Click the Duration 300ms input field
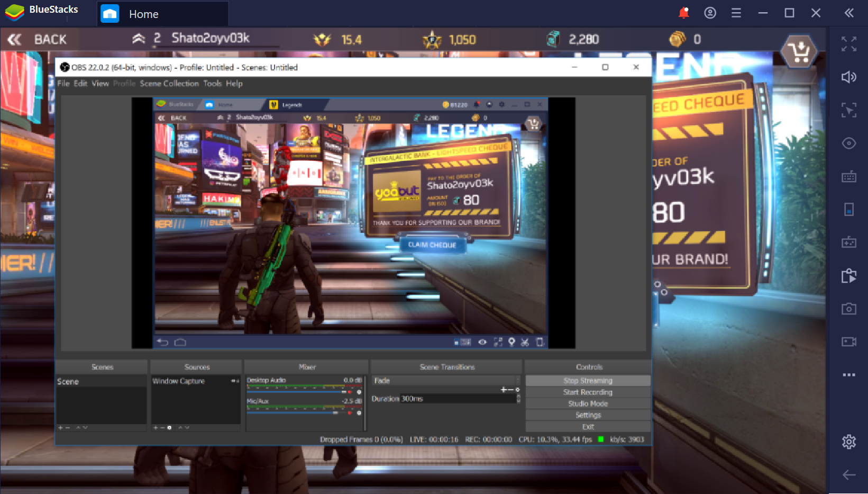 (x=458, y=399)
